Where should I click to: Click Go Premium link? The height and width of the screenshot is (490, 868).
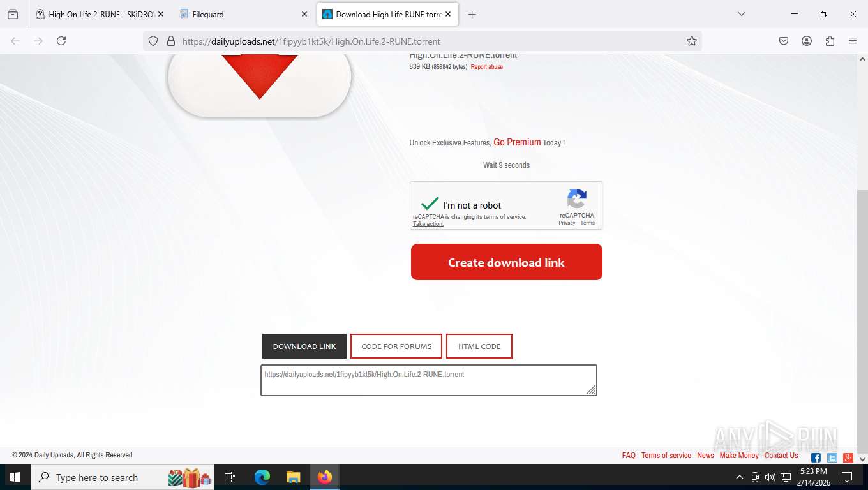point(517,142)
